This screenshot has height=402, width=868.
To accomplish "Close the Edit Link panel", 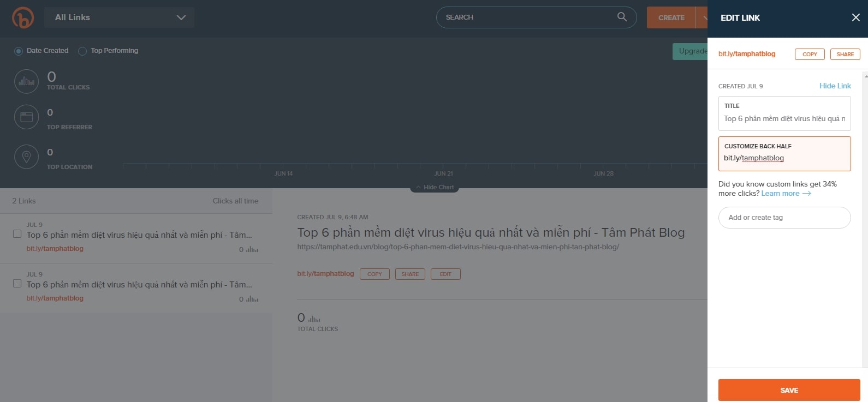I will tap(855, 17).
